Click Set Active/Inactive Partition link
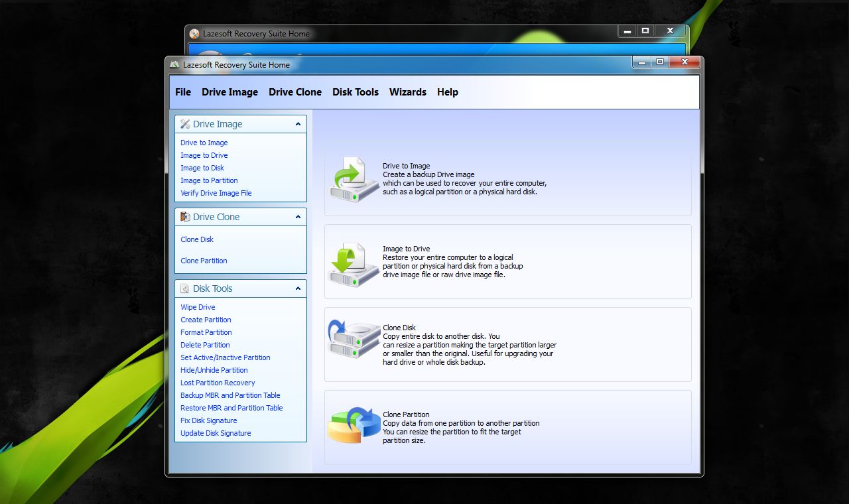Image resolution: width=849 pixels, height=504 pixels. coord(226,357)
